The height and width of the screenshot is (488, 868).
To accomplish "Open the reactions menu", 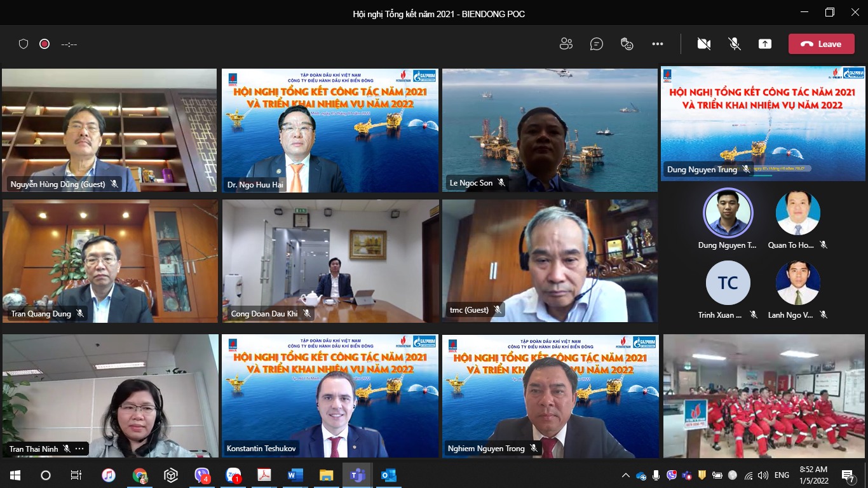I will click(627, 44).
